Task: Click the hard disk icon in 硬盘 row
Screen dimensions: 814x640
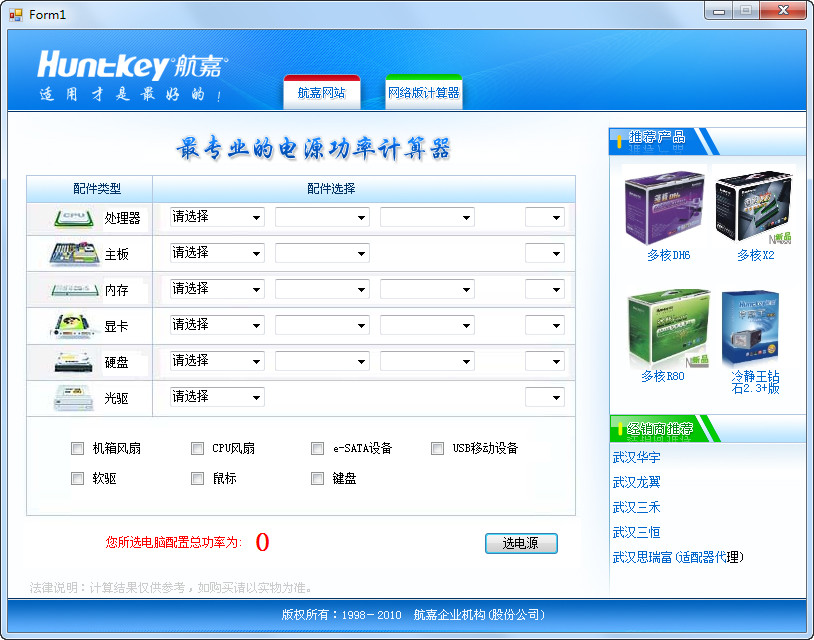Action: point(74,362)
